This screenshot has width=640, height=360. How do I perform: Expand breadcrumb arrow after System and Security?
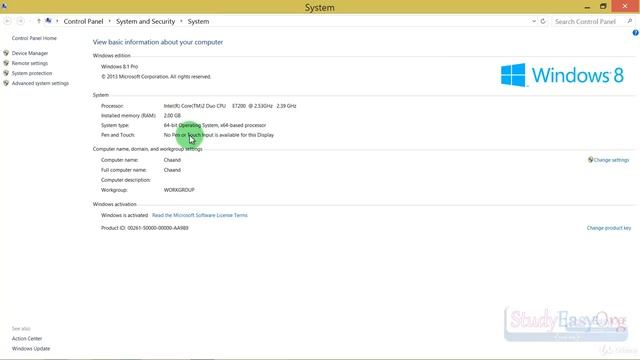pyautogui.click(x=181, y=21)
